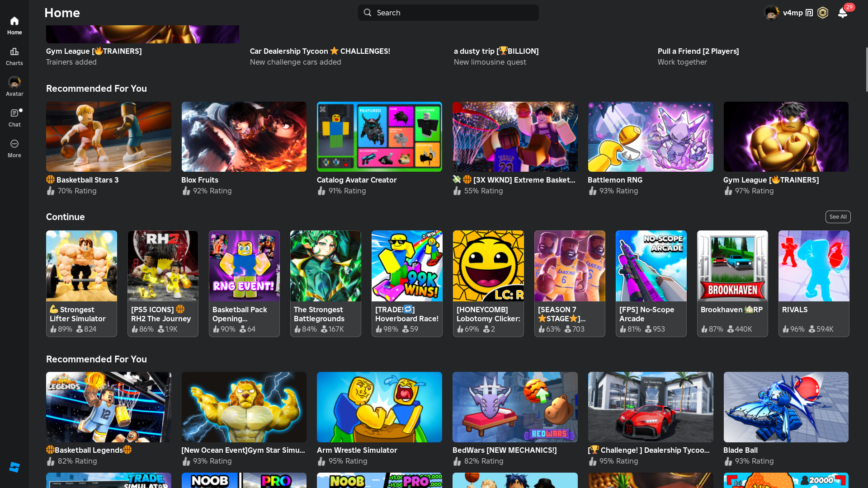
Task: Select the RIVALS game tile
Action: [813, 283]
